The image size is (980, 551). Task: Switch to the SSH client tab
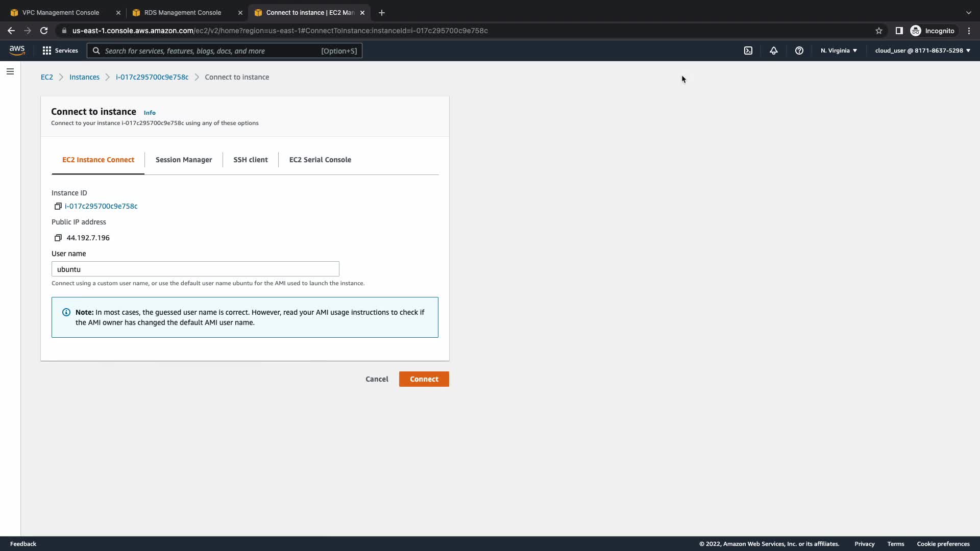coord(250,160)
